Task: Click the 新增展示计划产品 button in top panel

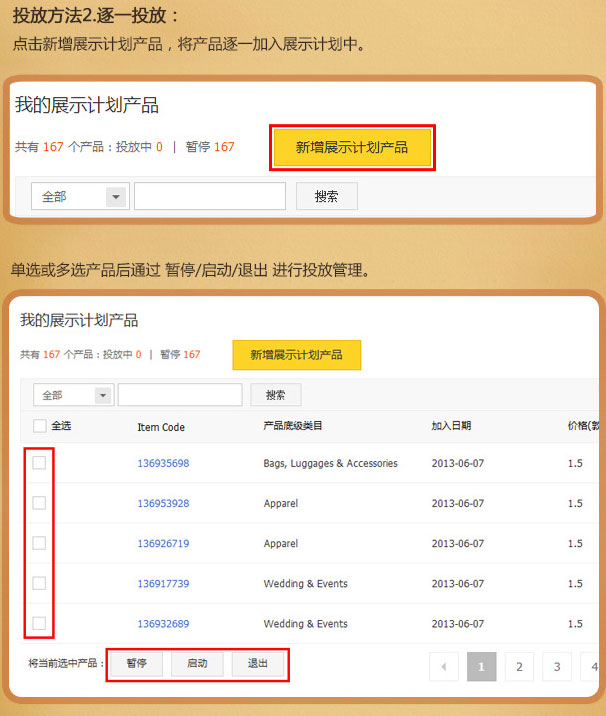Action: 352,147
